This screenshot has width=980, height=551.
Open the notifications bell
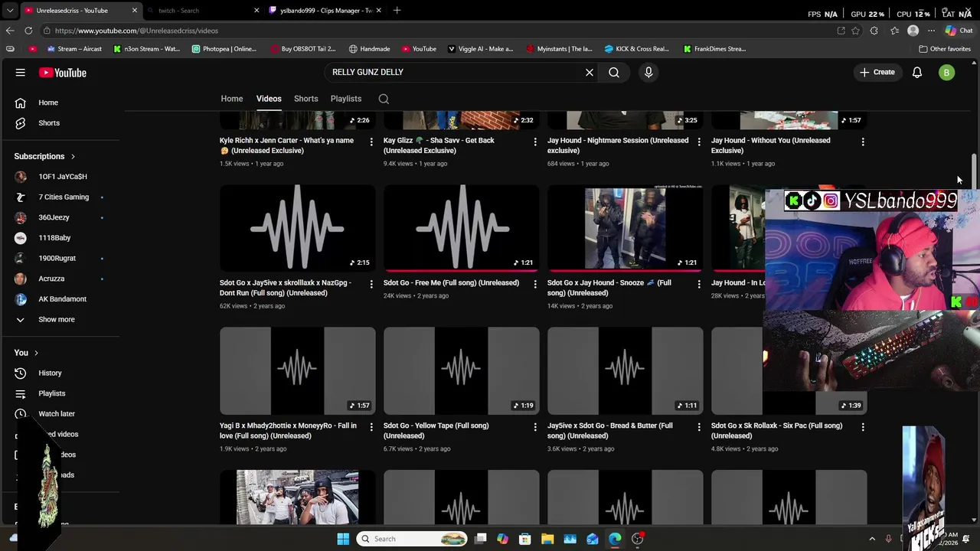(x=917, y=73)
